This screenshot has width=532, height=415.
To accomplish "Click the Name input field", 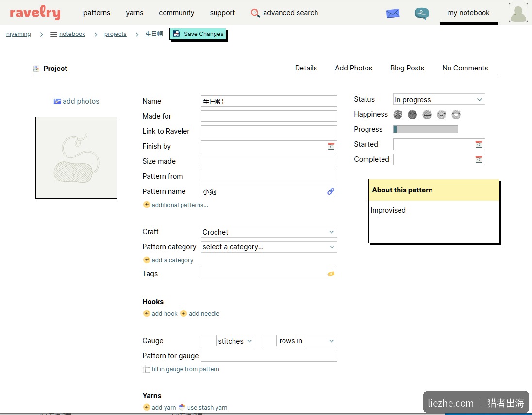I will pyautogui.click(x=269, y=101).
